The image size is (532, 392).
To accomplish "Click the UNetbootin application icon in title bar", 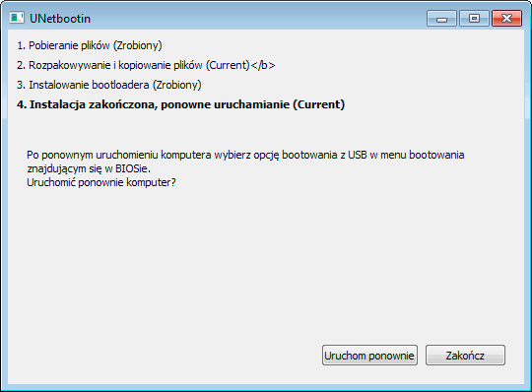I will tap(17, 18).
